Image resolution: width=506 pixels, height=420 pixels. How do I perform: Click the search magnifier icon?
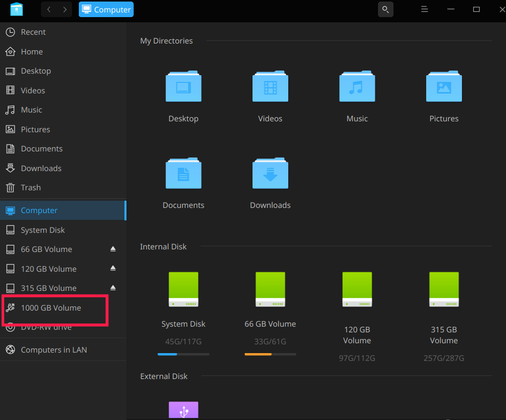(385, 9)
